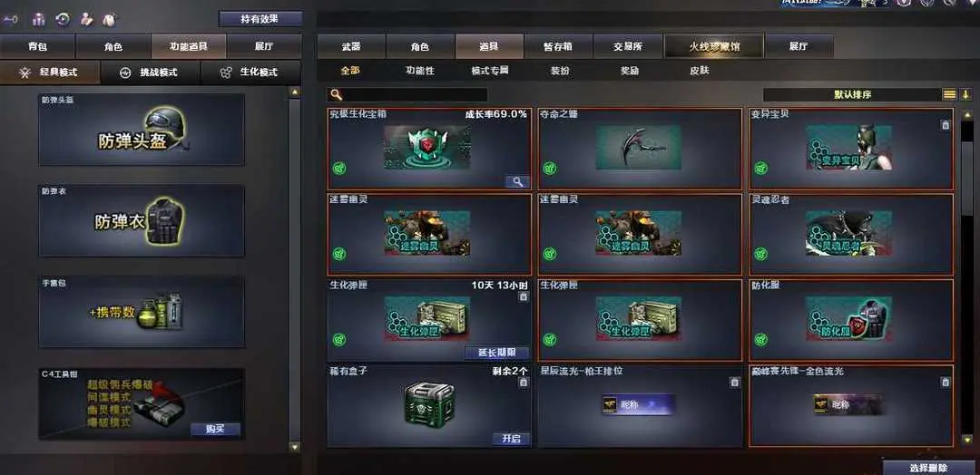Screen dimensions: 980x475
Task: Toggle the green equip badge on 夺命之镰
Action: click(549, 168)
